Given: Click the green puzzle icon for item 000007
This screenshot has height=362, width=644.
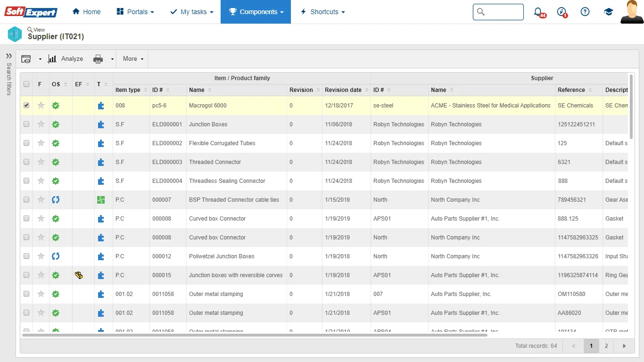Looking at the screenshot, I should [x=100, y=200].
